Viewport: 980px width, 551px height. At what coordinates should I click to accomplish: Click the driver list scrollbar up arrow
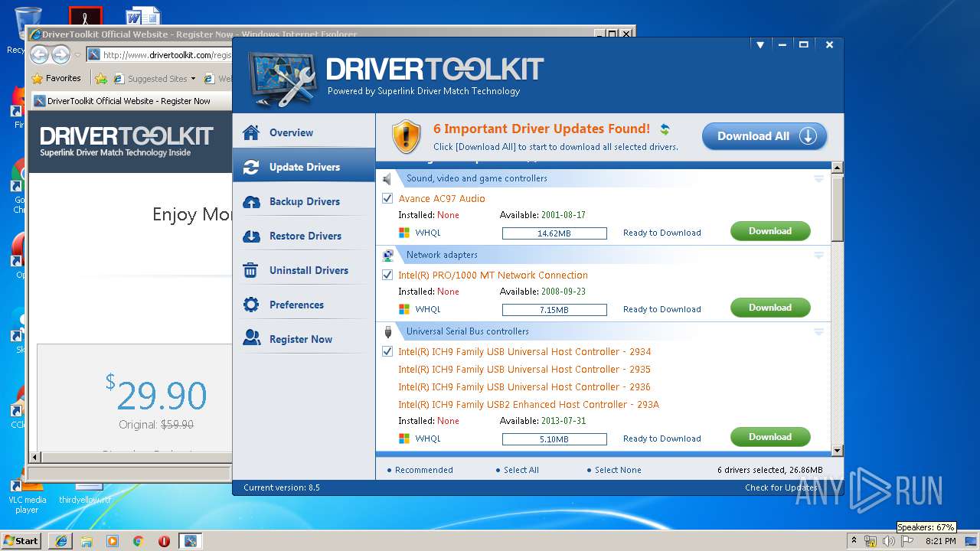click(837, 167)
